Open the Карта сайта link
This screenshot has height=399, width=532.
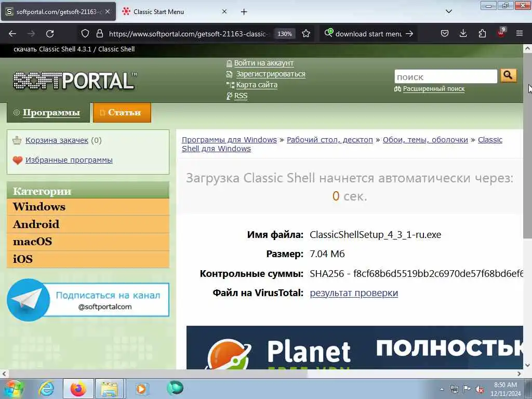pos(257,85)
